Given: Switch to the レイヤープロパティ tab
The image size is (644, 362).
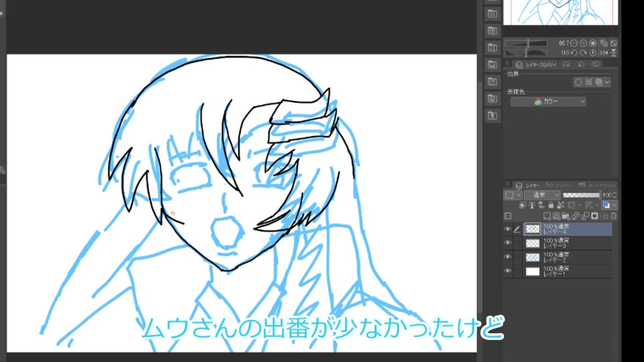Looking at the screenshot, I should click(536, 64).
